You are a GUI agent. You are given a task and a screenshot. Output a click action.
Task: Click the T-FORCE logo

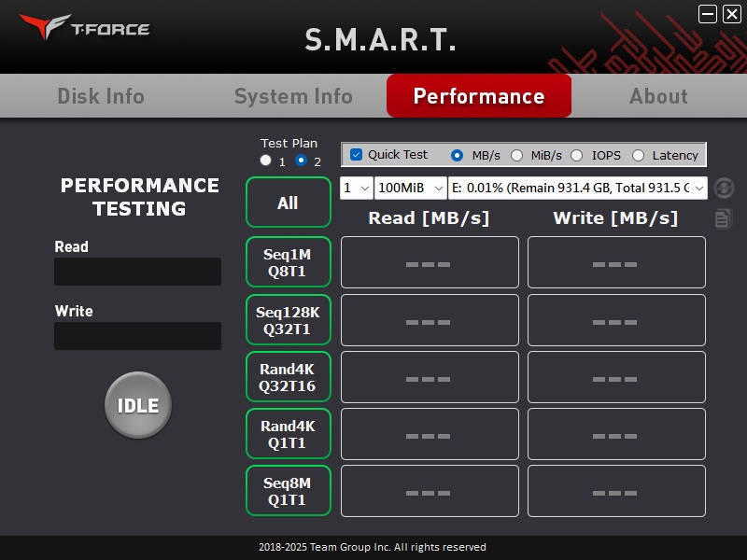click(84, 28)
